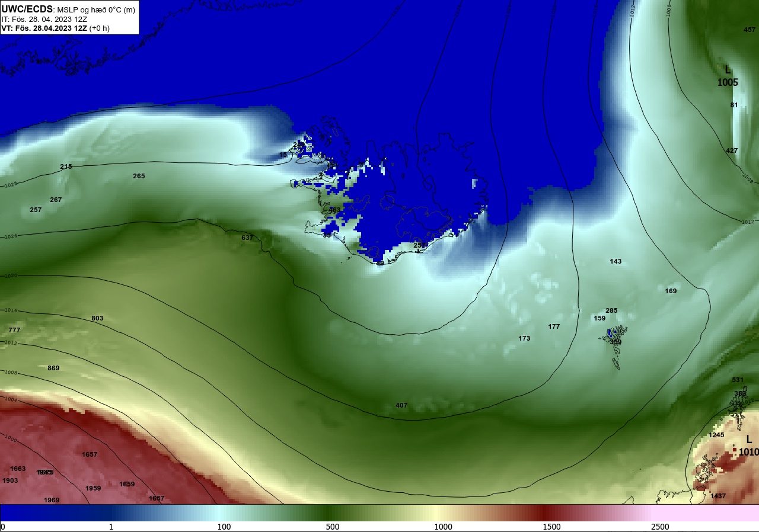
Task: Click the 1903 height value
Action: pyautogui.click(x=10, y=480)
